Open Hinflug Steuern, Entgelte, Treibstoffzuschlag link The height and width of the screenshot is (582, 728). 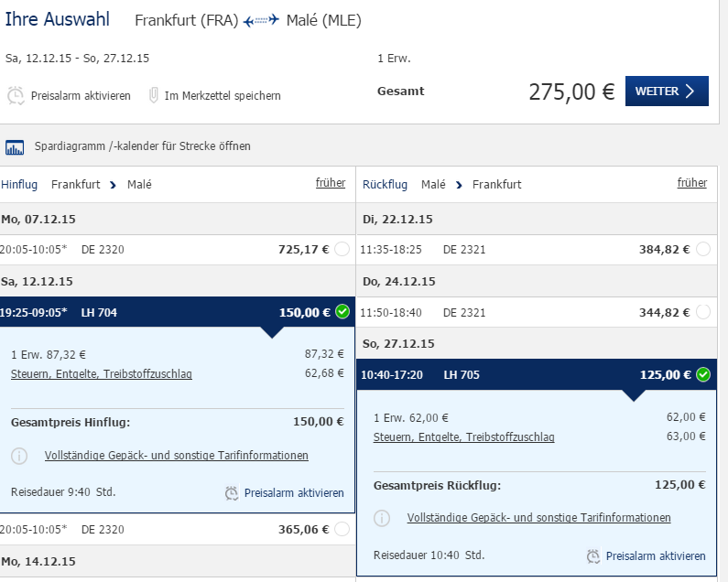[x=102, y=374]
